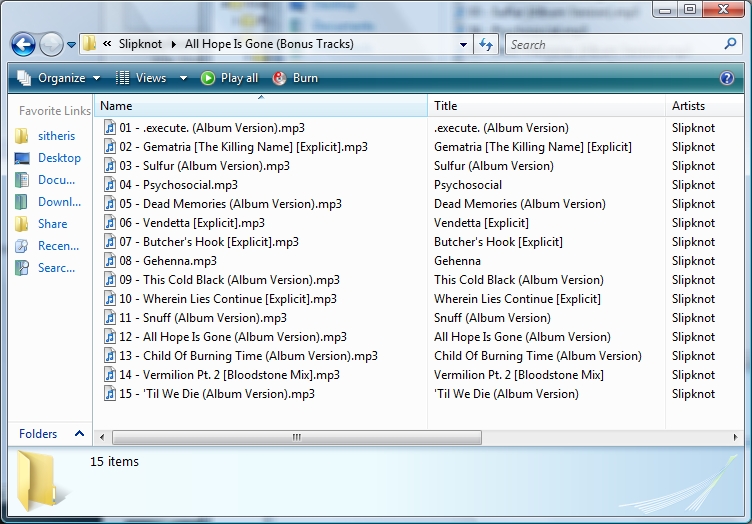Open the Desktop favorite link

pos(59,158)
